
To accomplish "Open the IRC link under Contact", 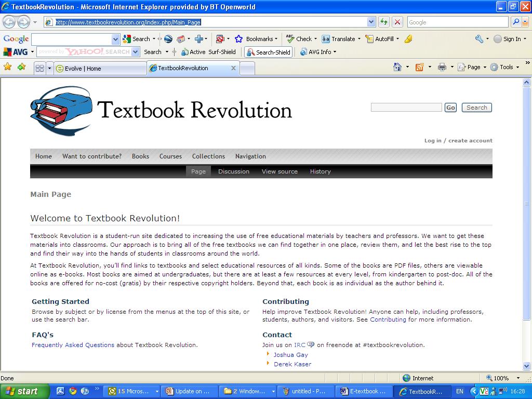I will 300,345.
